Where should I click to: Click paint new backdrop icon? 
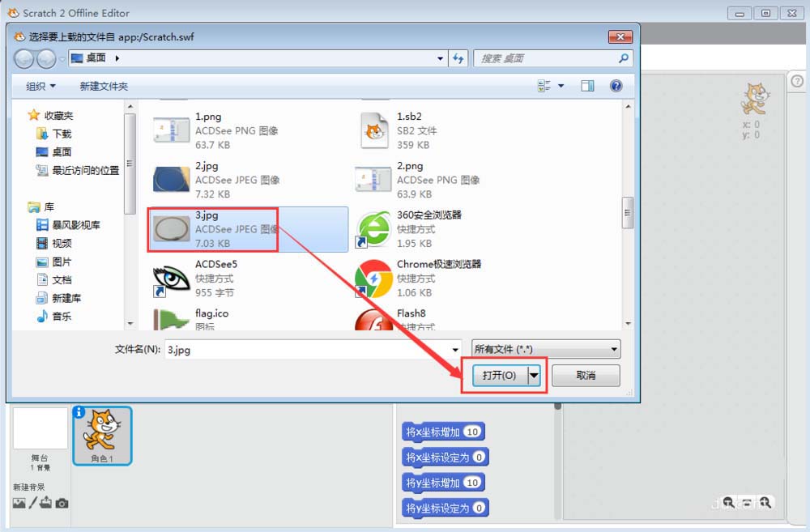pyautogui.click(x=33, y=503)
